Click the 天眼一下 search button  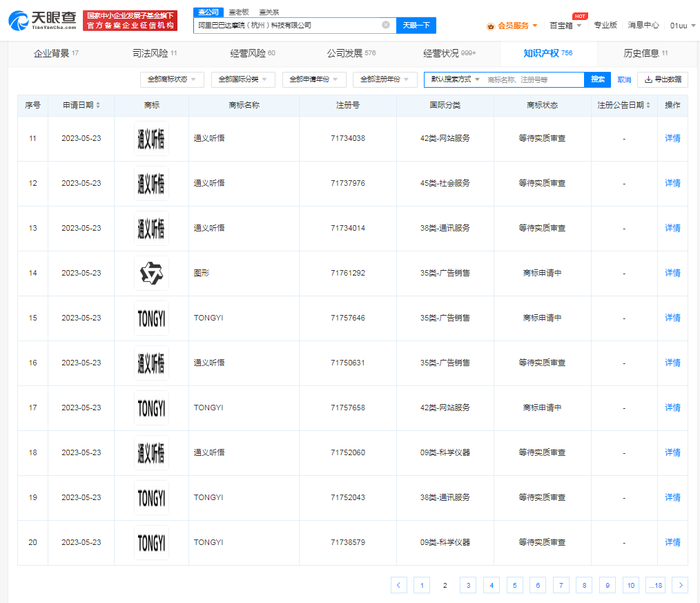tap(416, 25)
